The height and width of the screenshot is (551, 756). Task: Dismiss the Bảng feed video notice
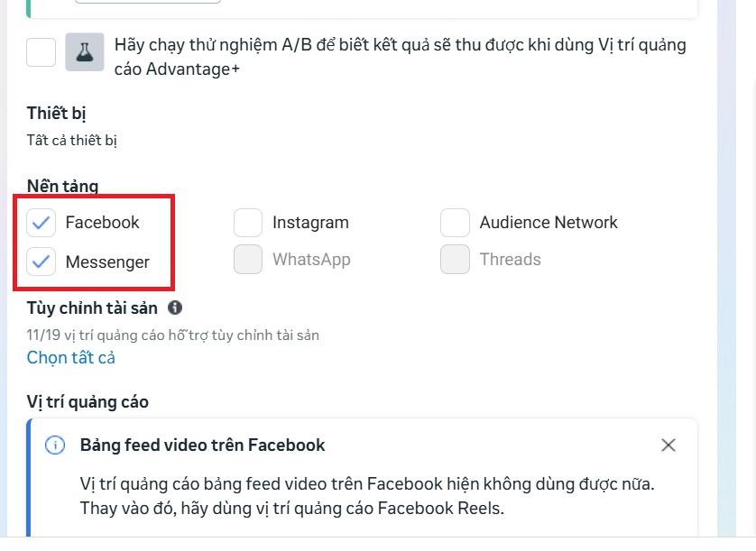(668, 445)
